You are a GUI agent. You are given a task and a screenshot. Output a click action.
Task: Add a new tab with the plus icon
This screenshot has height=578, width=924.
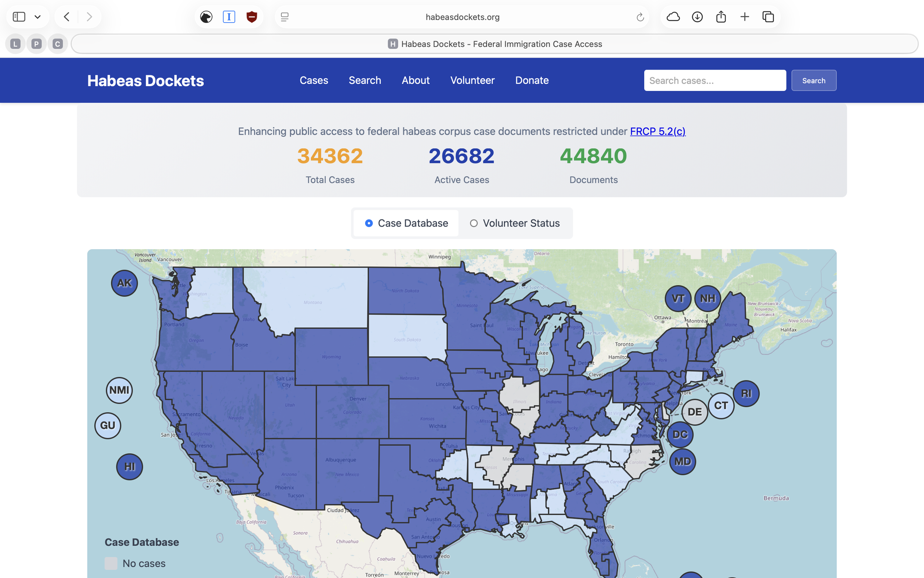pyautogui.click(x=744, y=17)
